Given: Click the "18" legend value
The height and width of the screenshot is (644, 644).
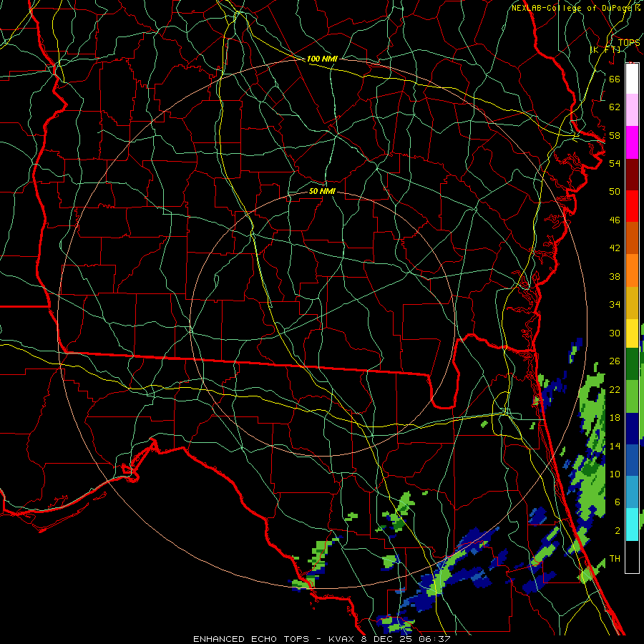Looking at the screenshot, I should [615, 418].
